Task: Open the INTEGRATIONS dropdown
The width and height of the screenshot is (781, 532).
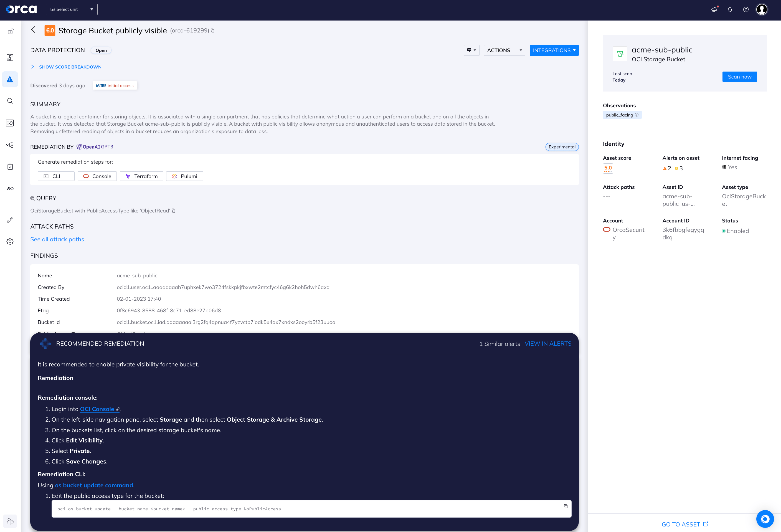Action: [554, 50]
